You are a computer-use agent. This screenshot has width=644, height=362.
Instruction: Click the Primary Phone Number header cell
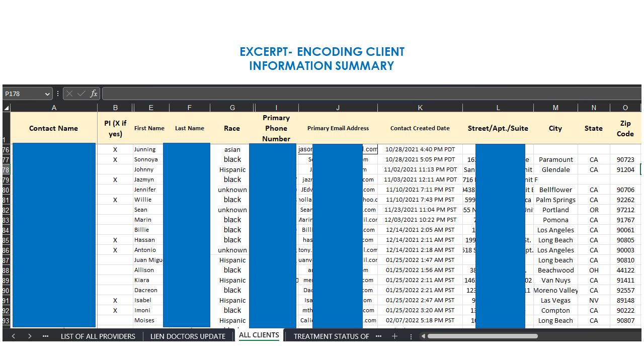tap(276, 128)
